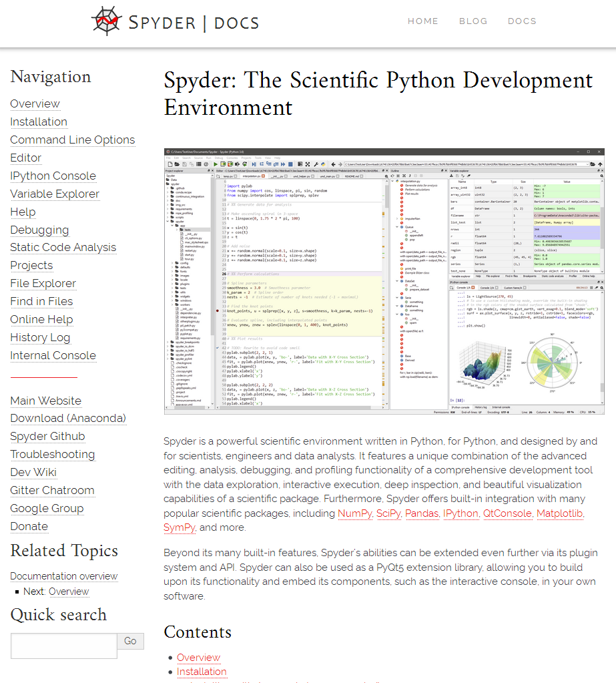616x683 pixels.
Task: Click the Donate link
Action: 29,527
